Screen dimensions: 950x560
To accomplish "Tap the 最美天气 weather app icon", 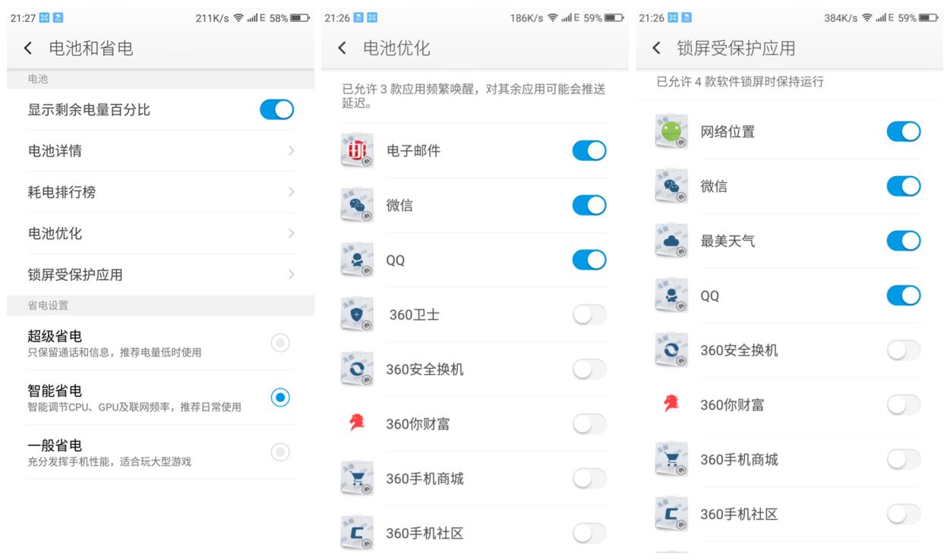I will point(671,241).
